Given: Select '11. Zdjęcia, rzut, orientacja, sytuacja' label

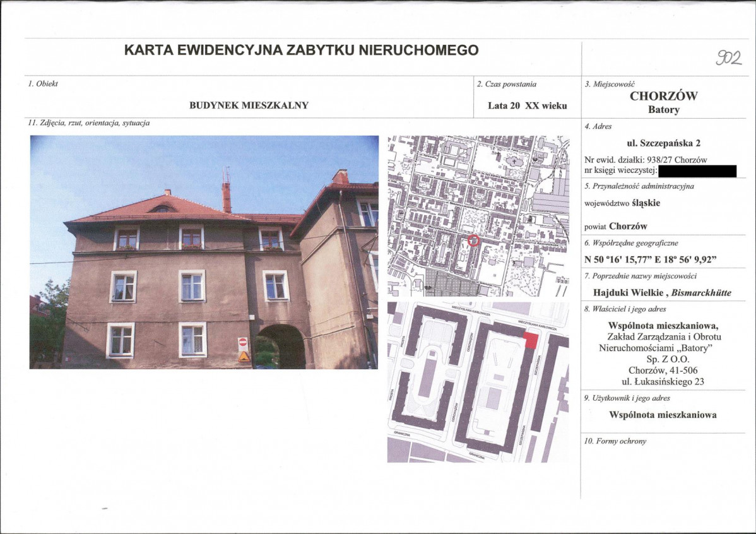Looking at the screenshot, I should (x=89, y=123).
